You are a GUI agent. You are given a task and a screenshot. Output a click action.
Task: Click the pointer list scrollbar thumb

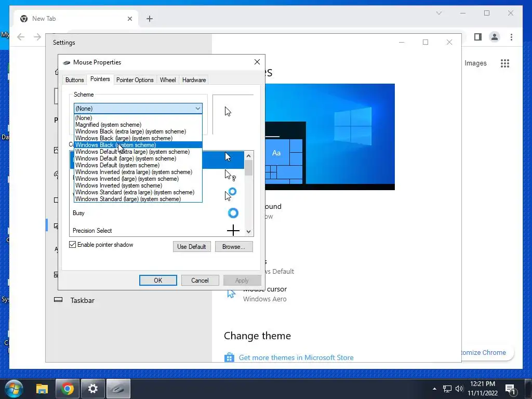click(249, 168)
